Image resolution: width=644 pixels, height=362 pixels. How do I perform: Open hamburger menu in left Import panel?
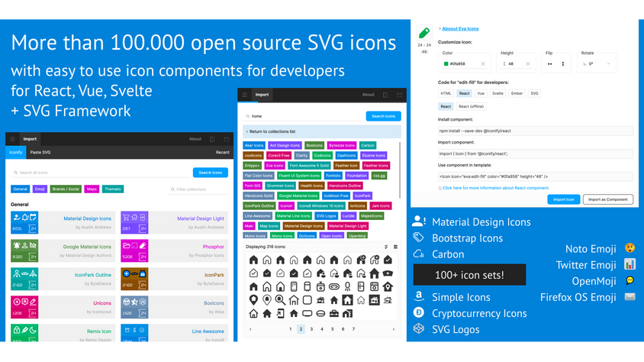tap(12, 139)
